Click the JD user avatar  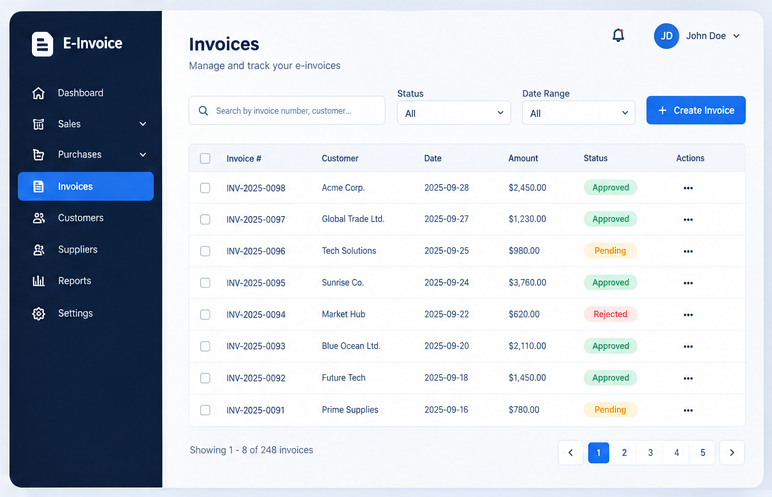(x=666, y=36)
